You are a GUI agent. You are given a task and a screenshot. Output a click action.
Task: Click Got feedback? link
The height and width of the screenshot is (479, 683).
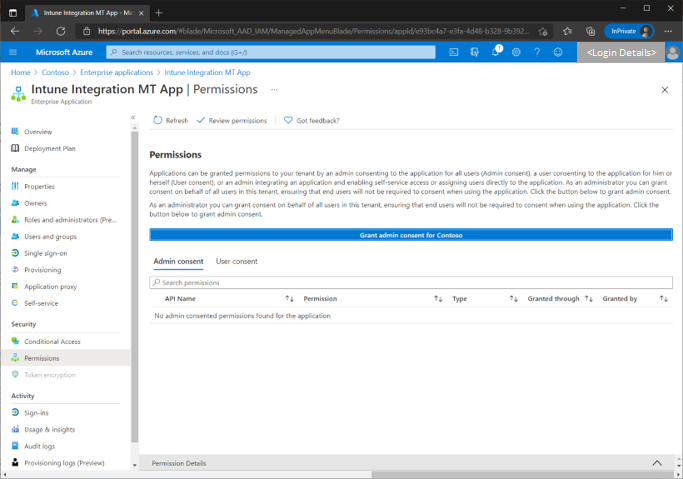311,121
